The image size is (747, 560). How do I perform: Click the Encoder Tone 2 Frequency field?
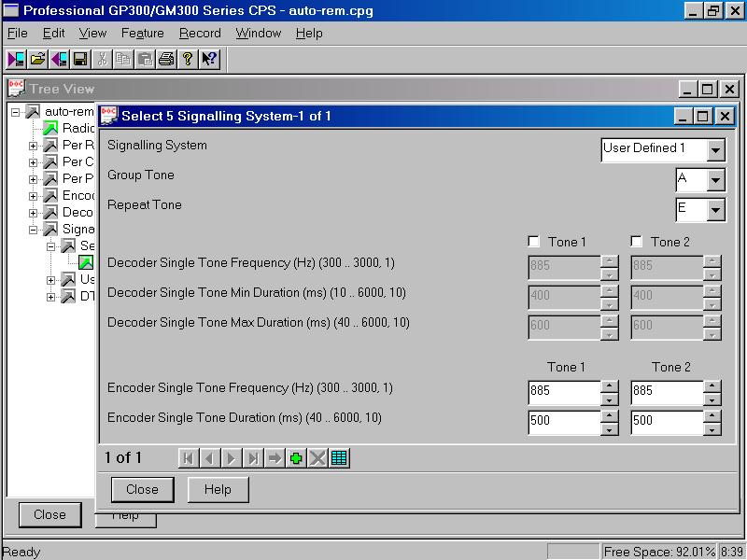(x=667, y=392)
